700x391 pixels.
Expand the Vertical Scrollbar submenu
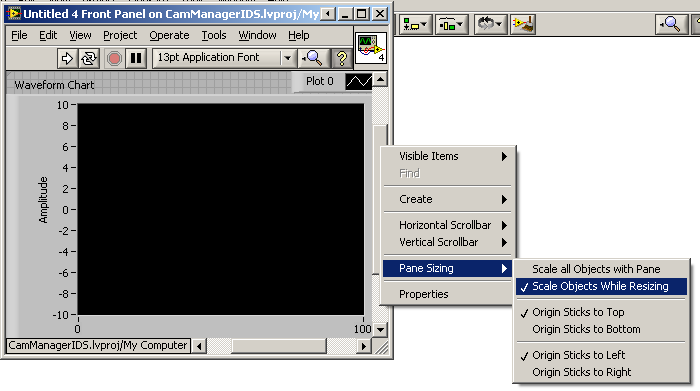click(447, 242)
